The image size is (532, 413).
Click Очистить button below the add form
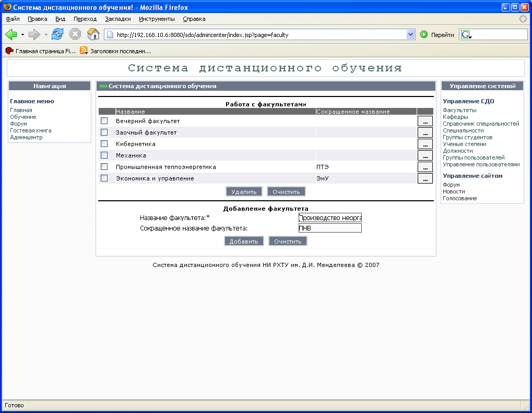[288, 241]
